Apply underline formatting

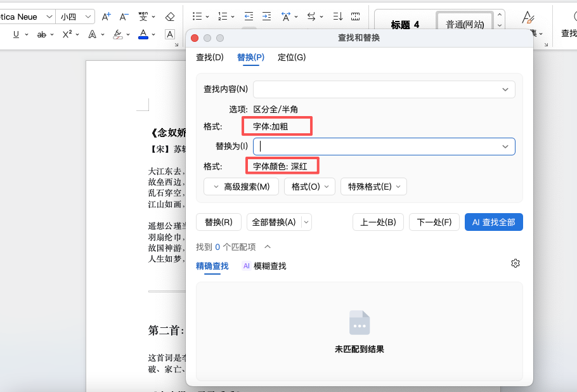(x=16, y=35)
